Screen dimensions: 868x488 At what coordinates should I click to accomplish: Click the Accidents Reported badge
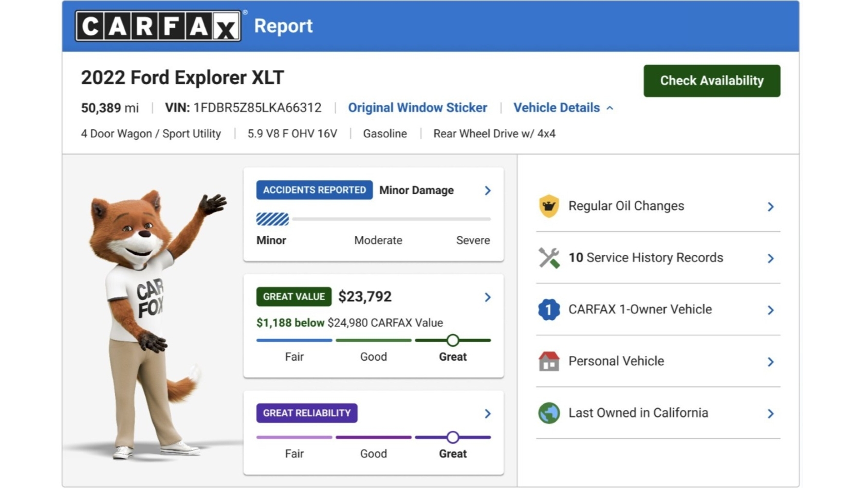point(315,190)
